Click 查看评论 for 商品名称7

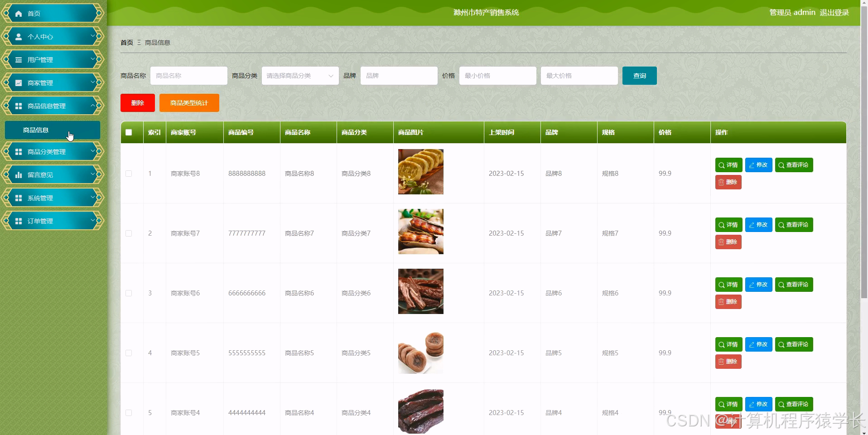pyautogui.click(x=794, y=225)
